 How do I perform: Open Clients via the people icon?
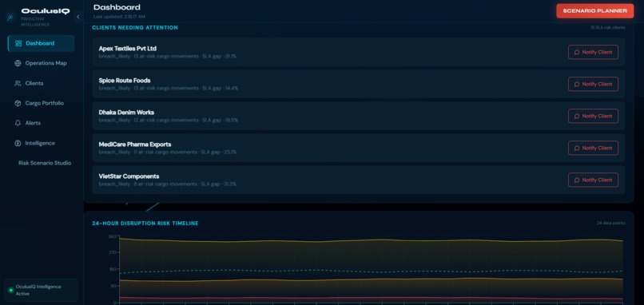click(x=18, y=83)
